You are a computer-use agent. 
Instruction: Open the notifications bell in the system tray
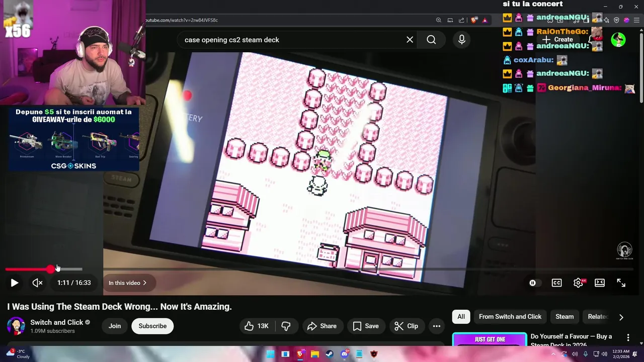635,354
